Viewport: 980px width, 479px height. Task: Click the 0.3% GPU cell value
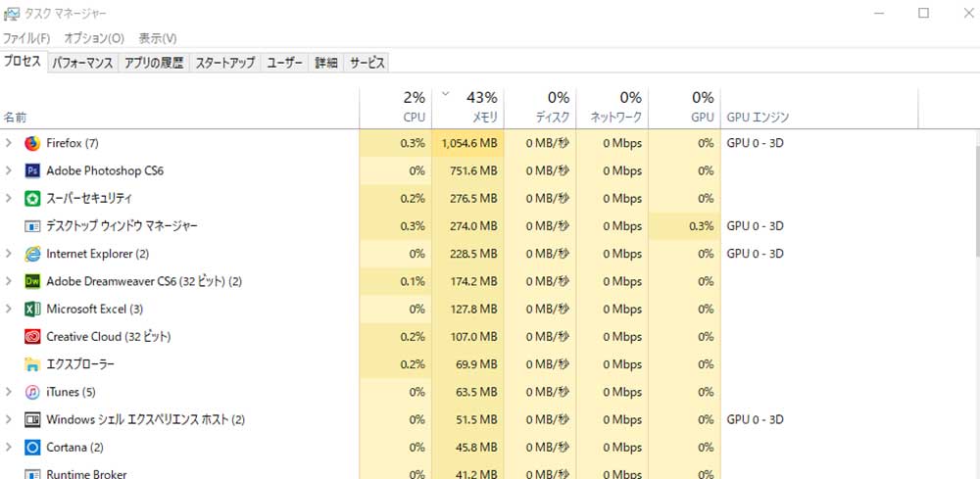[x=684, y=226]
